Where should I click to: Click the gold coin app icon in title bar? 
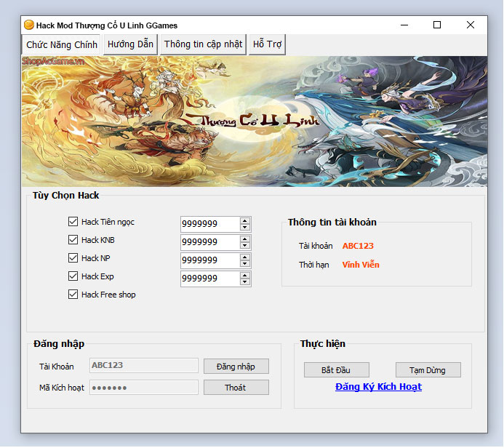pyautogui.click(x=29, y=25)
